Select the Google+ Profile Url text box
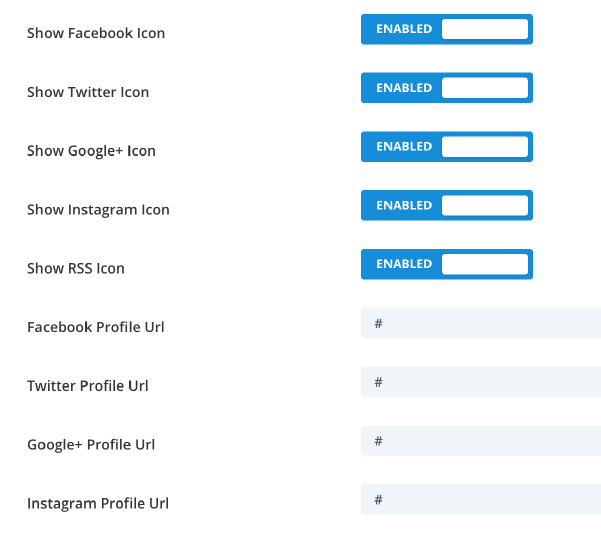The image size is (601, 539). 480,441
